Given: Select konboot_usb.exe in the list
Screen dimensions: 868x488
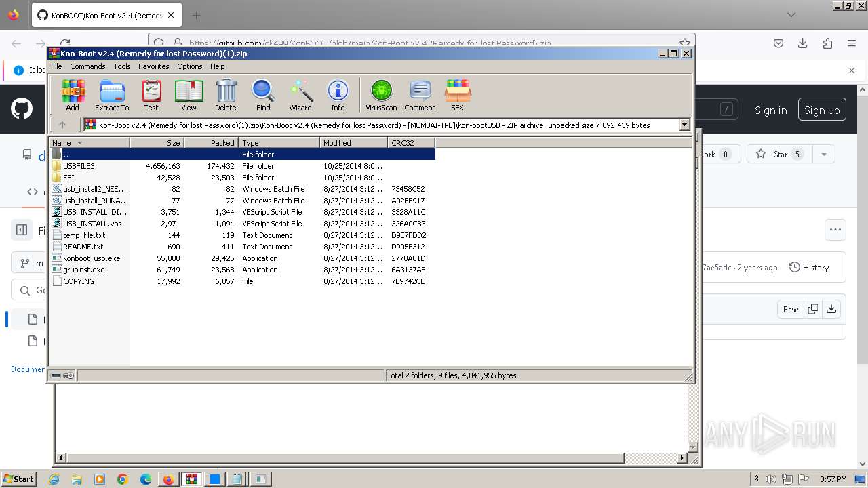Looking at the screenshot, I should 242,258.
